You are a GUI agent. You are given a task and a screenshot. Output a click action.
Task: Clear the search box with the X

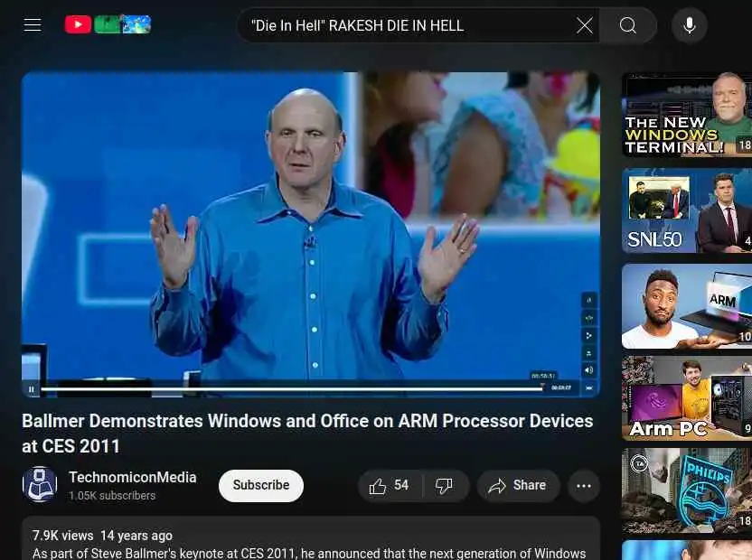tap(585, 25)
